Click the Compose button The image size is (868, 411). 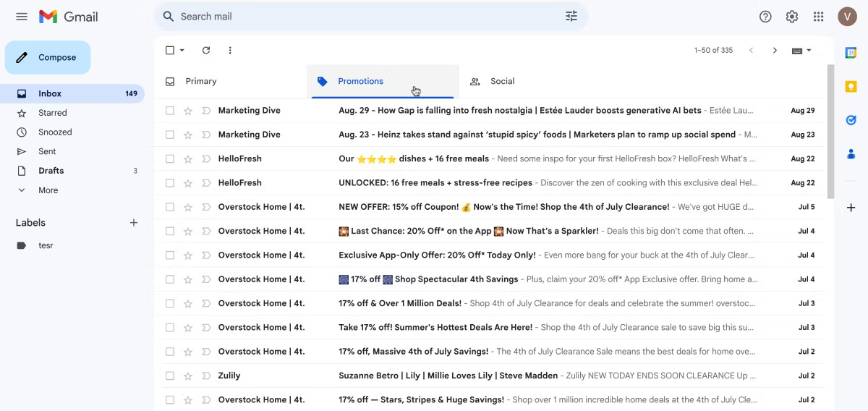pos(48,57)
